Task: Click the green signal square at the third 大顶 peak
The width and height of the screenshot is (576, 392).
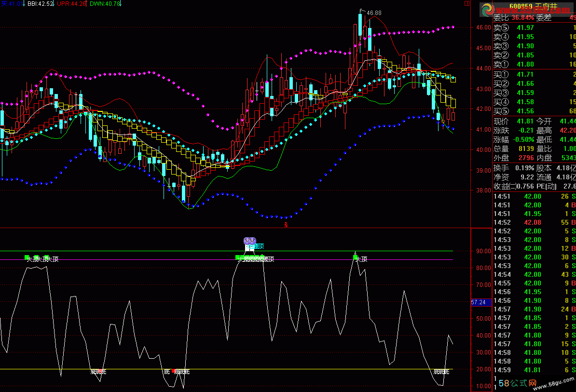Action: click(x=355, y=257)
